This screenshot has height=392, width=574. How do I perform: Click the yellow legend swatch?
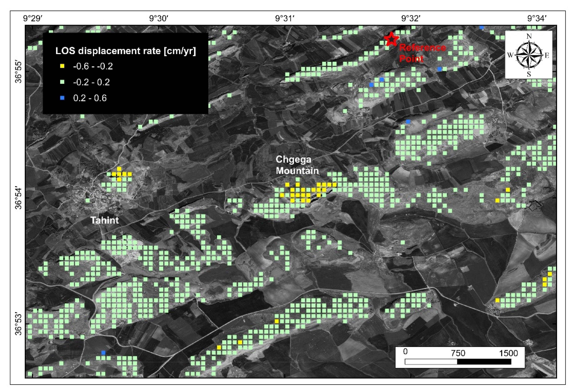pos(62,66)
